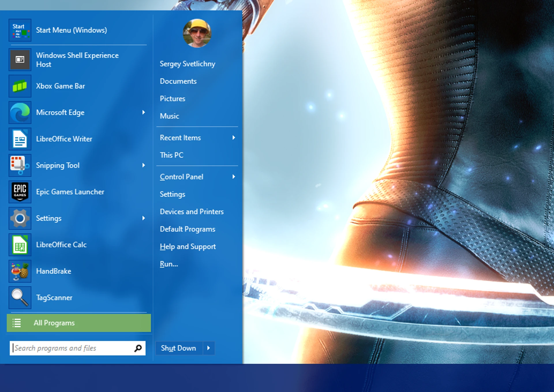Launch HandBrake from its pineapple icon

[x=20, y=271]
